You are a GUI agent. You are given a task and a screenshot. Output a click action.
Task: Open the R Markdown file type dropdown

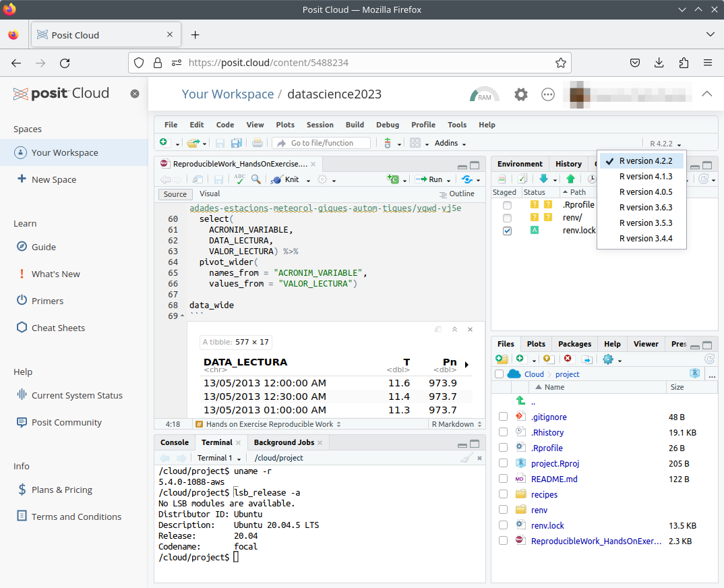click(456, 424)
